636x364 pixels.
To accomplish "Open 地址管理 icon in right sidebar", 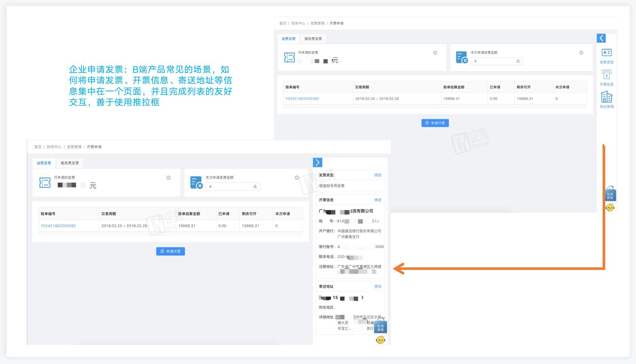I will (x=606, y=97).
